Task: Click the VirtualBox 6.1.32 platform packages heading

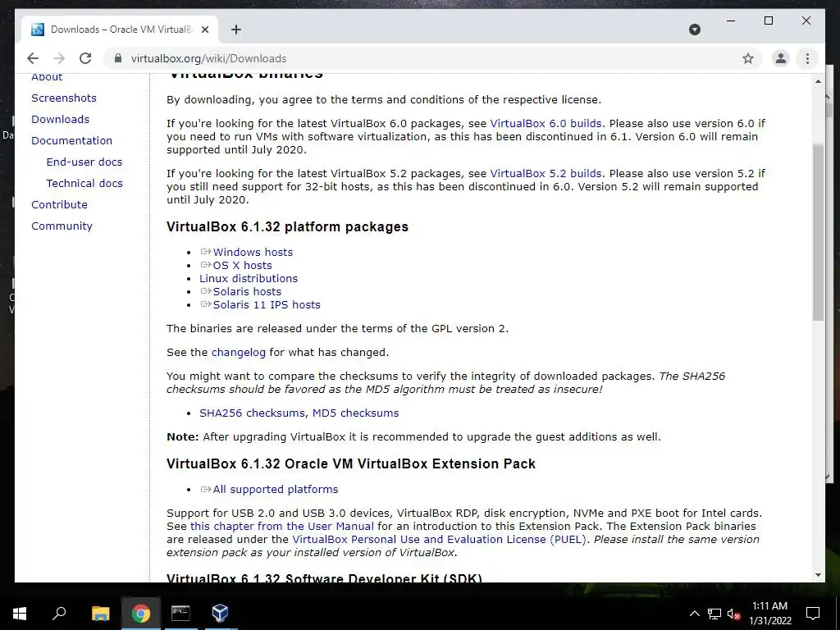Action: click(287, 226)
